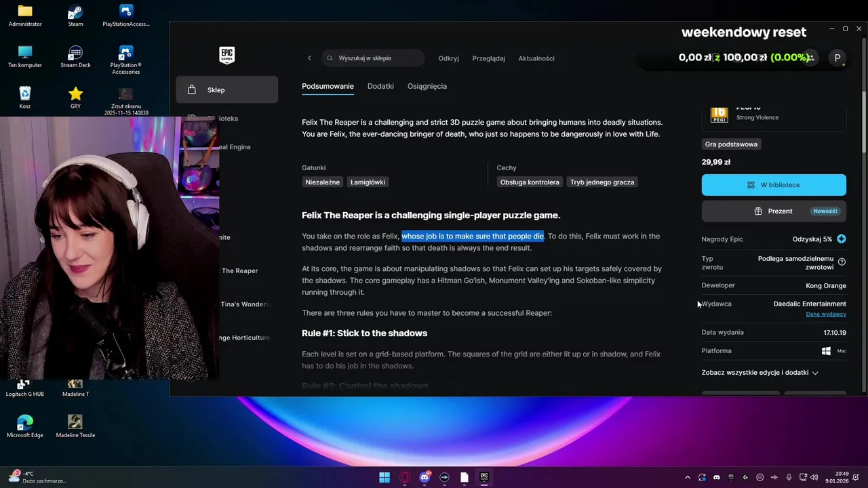
Task: Focus the Wyszukaj w sklepie search field
Action: 373,58
